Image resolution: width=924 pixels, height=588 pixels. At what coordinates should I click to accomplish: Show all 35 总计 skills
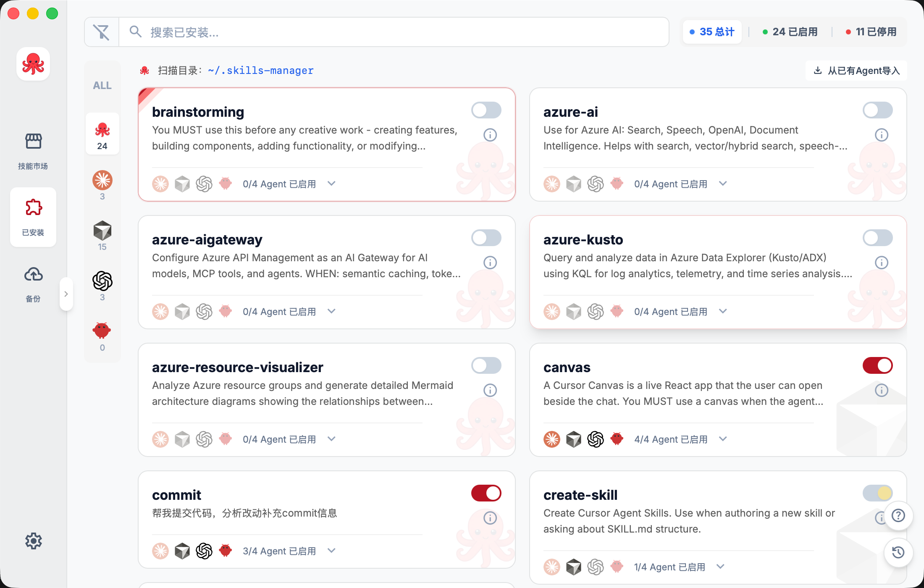712,32
